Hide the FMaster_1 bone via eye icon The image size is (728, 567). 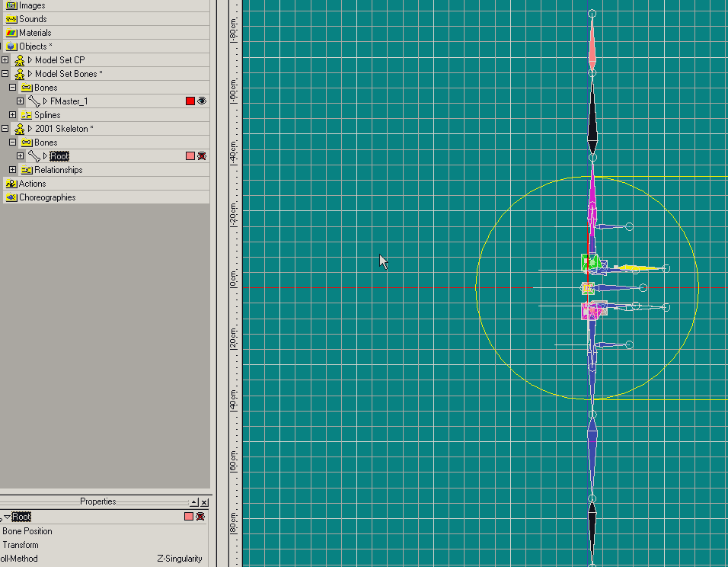pyautogui.click(x=202, y=101)
